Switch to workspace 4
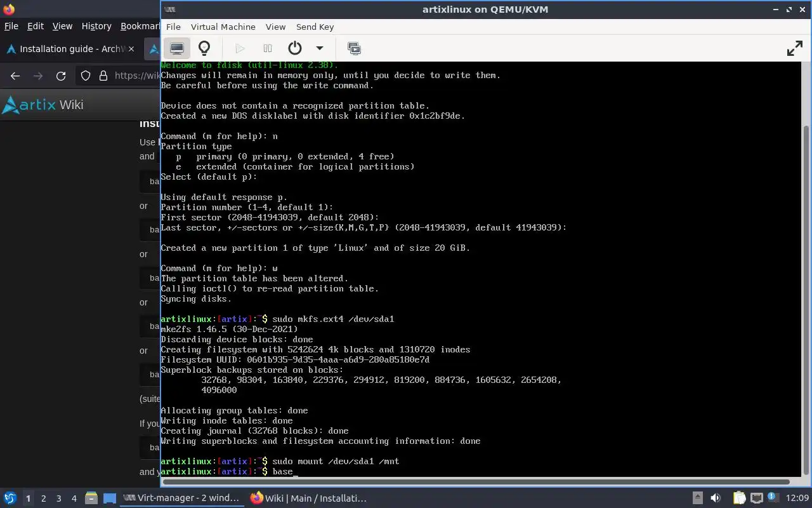Viewport: 812px width, 508px height. [74, 498]
